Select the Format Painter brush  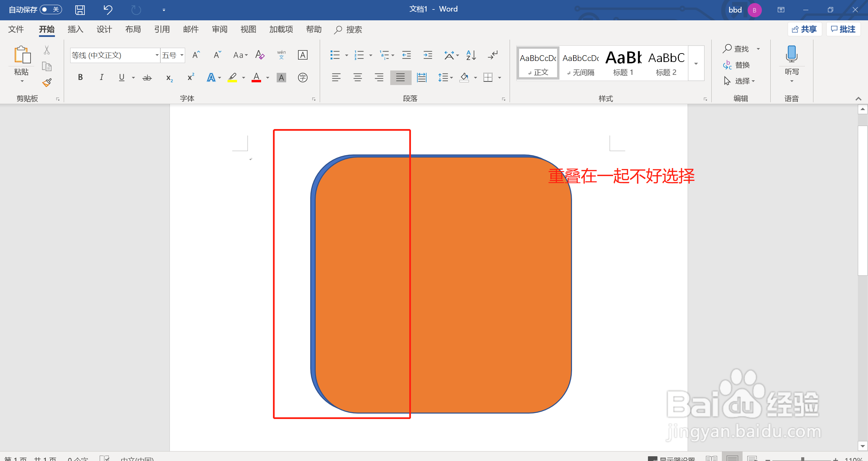[x=47, y=82]
